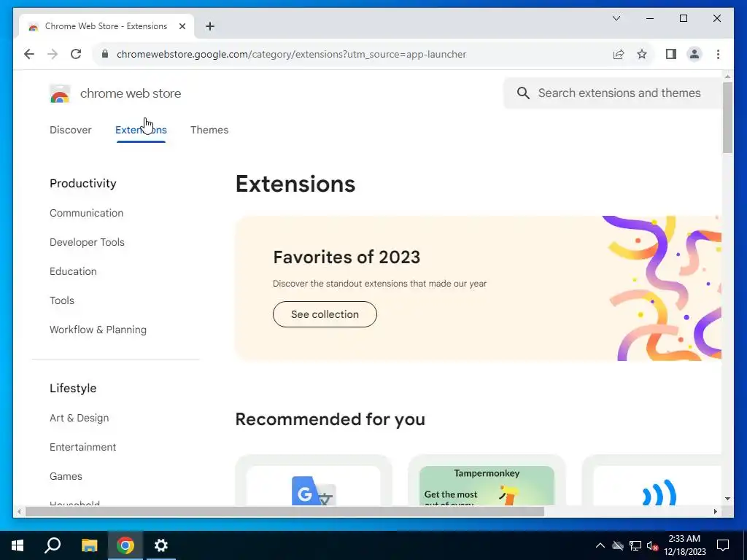Click the Chrome taskbar icon
Image resolution: width=747 pixels, height=560 pixels.
[125, 545]
